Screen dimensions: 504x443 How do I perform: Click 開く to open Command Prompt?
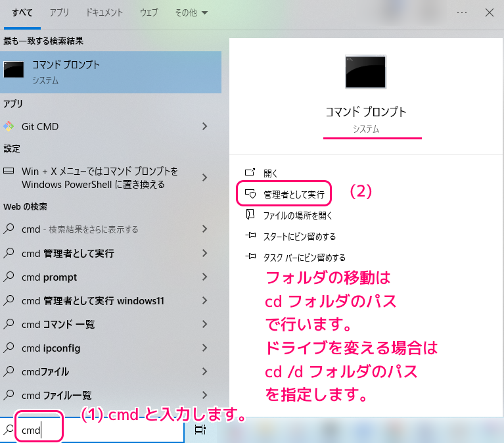point(270,173)
